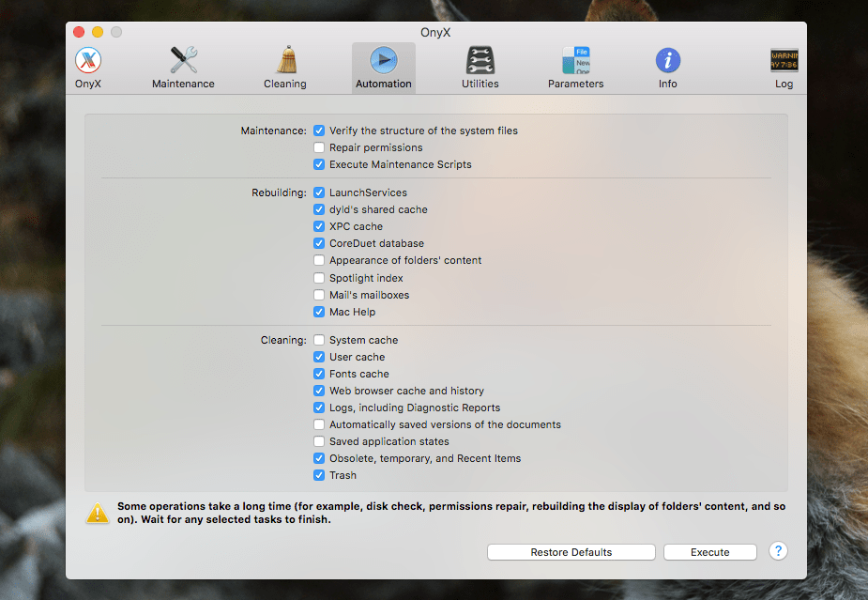Toggle CoreDuet database checkbox
Image resolution: width=868 pixels, height=600 pixels.
(319, 243)
